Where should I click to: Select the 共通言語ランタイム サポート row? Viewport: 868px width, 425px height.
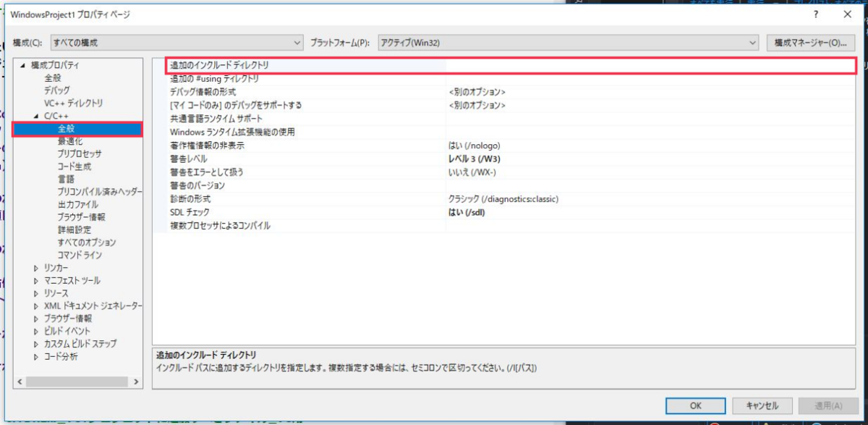tap(511, 119)
